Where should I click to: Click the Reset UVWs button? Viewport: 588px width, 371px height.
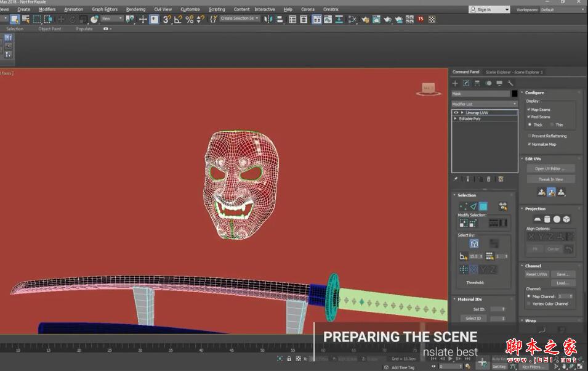[x=537, y=274]
